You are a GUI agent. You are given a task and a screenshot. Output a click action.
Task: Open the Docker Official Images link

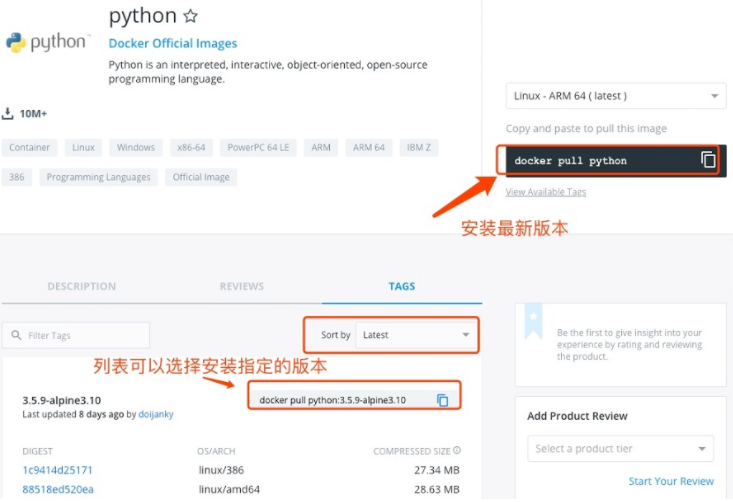pos(173,43)
